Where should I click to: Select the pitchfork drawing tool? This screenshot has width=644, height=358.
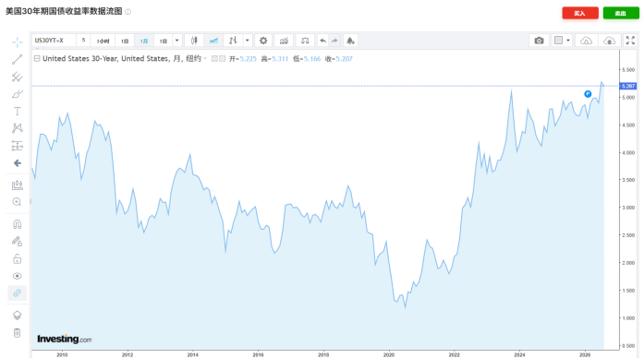(x=18, y=77)
